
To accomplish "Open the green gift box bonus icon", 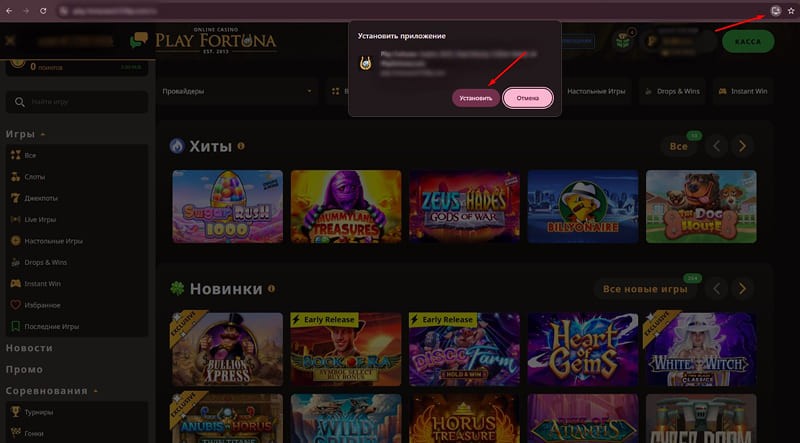I will tap(624, 41).
